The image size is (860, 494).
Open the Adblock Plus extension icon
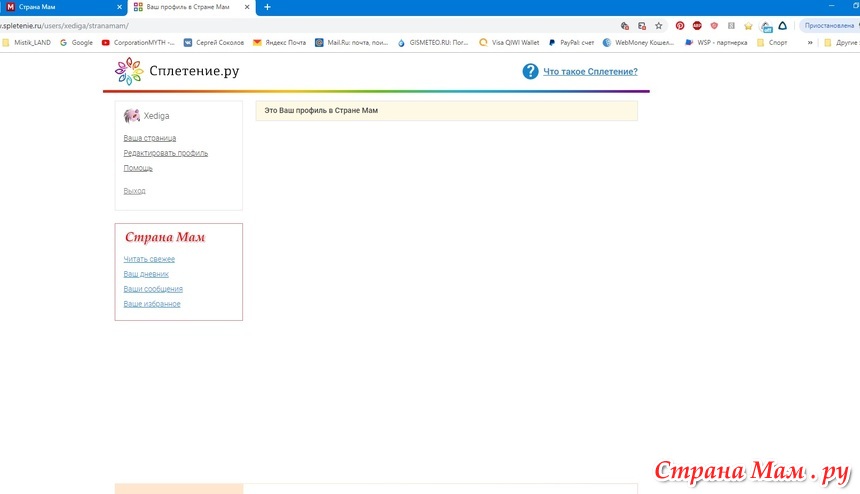click(x=697, y=26)
